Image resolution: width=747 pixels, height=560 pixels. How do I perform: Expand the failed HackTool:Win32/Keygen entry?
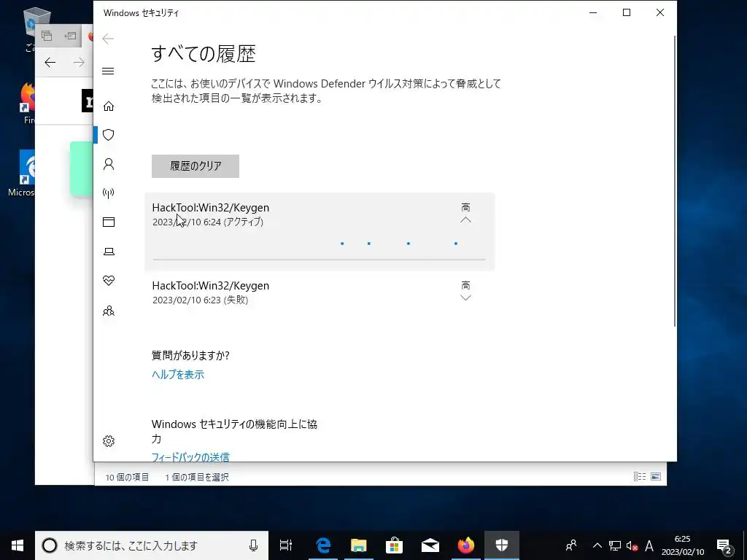coord(465,297)
